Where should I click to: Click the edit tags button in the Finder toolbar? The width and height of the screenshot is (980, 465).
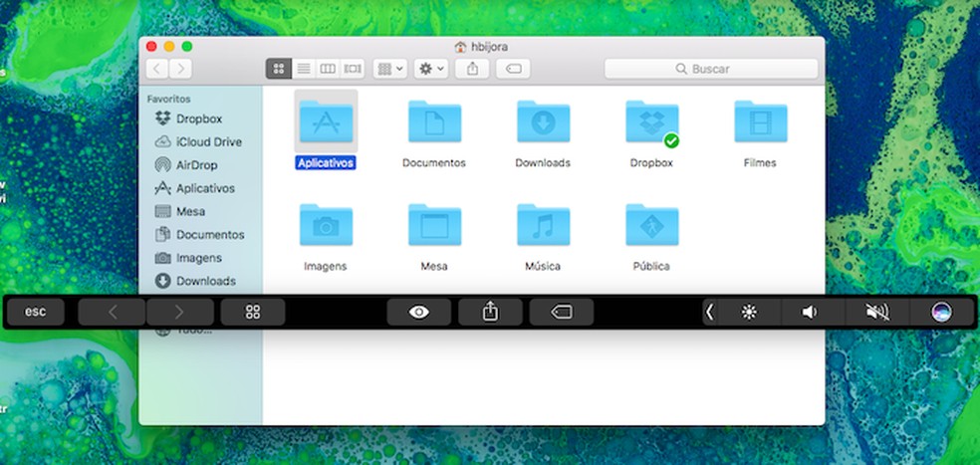(x=513, y=69)
